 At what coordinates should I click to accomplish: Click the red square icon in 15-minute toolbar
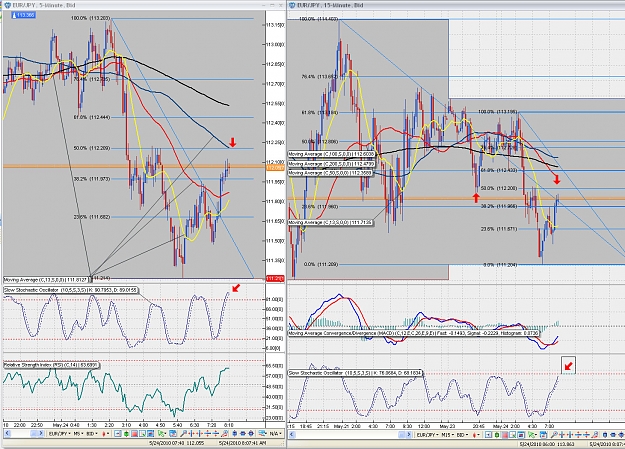pyautogui.click(x=505, y=435)
